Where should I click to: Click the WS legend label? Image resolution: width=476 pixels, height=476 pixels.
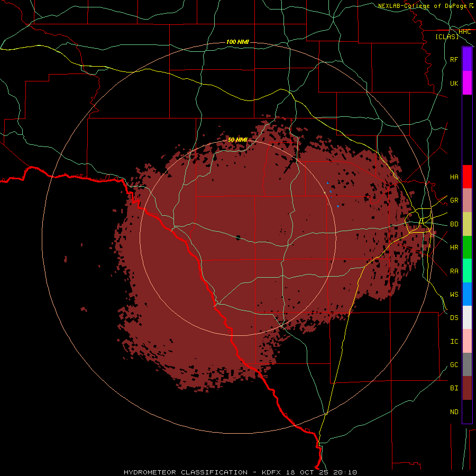454,294
